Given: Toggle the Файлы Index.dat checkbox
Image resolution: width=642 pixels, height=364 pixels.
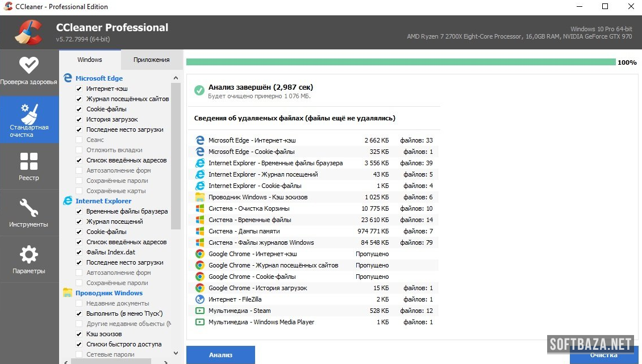Looking at the screenshot, I should click(79, 252).
